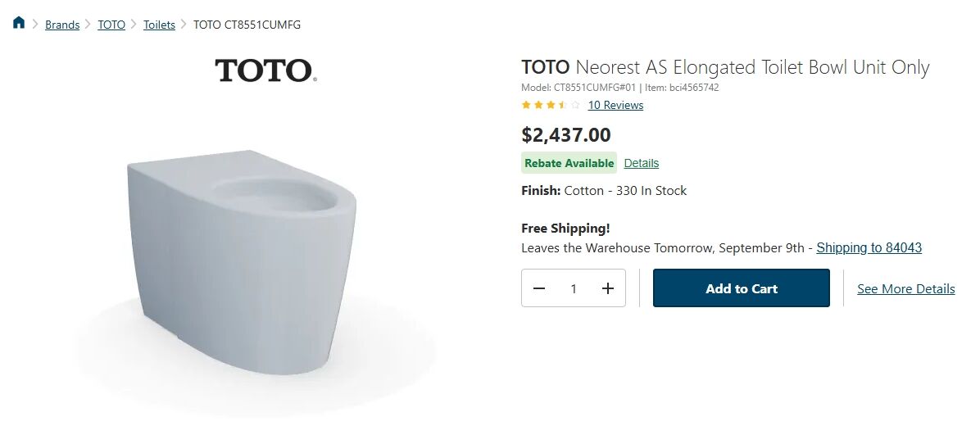Go to the home page icon
This screenshot has width=980, height=444.
coord(19,23)
